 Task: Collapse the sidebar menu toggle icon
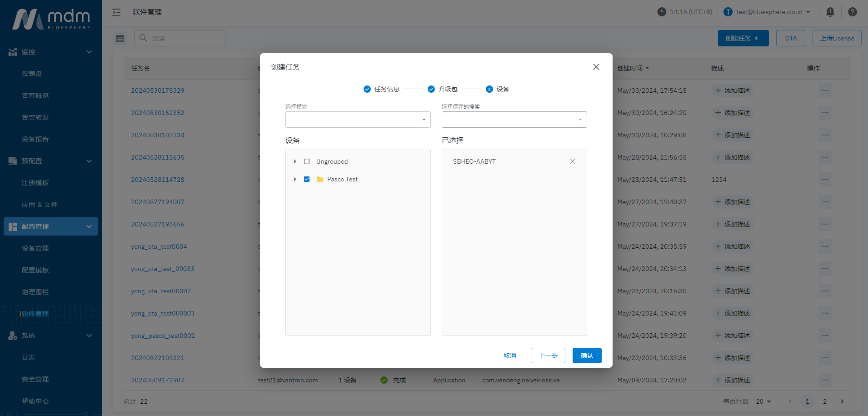pyautogui.click(x=116, y=12)
